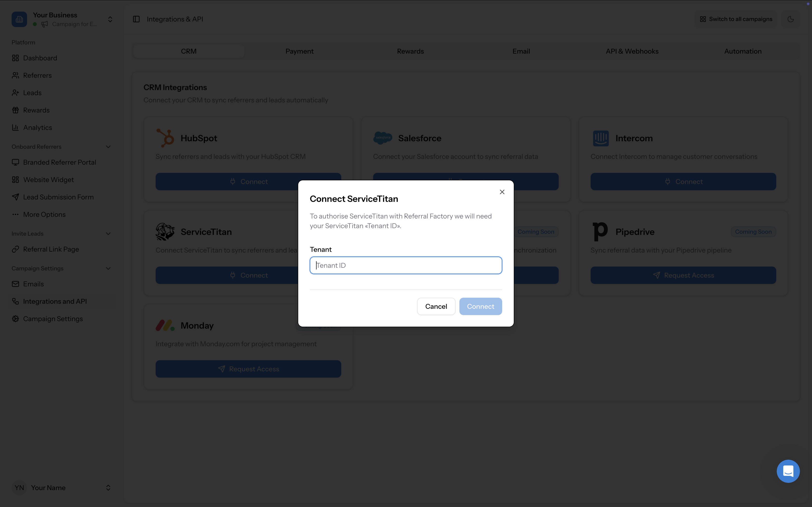Switch to the Payment tab
812x507 pixels.
(299, 51)
